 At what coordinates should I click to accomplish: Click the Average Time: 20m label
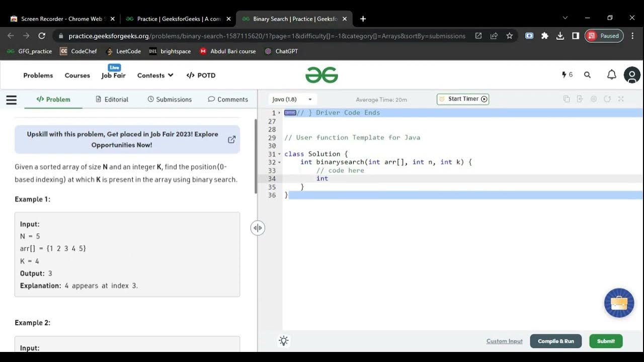[x=381, y=100]
